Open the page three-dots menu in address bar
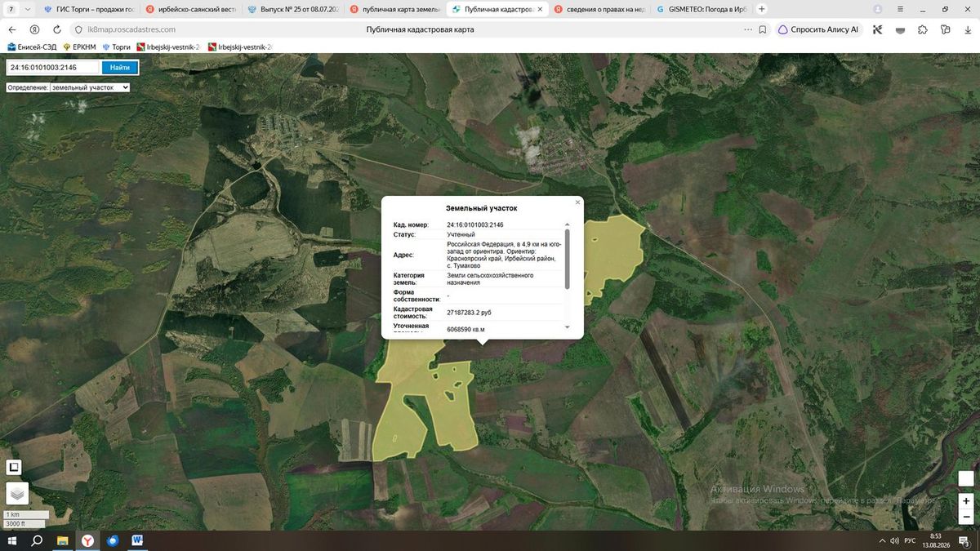Viewport: 980px width, 551px height. (748, 29)
